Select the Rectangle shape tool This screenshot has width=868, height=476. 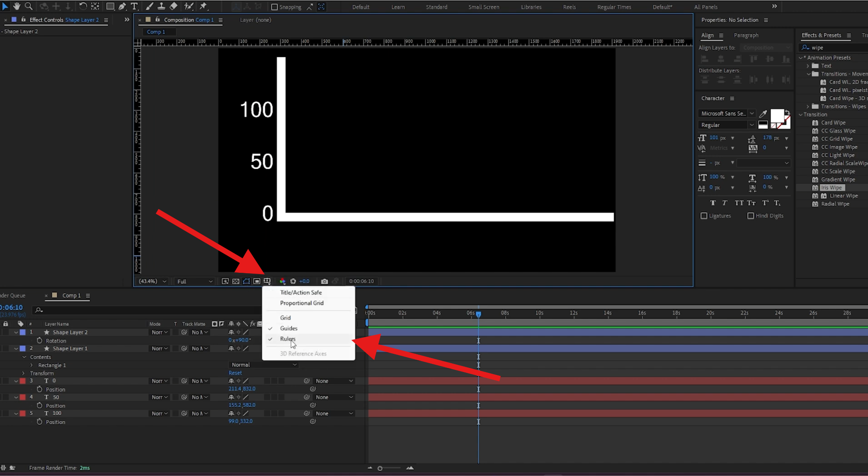pos(110,6)
